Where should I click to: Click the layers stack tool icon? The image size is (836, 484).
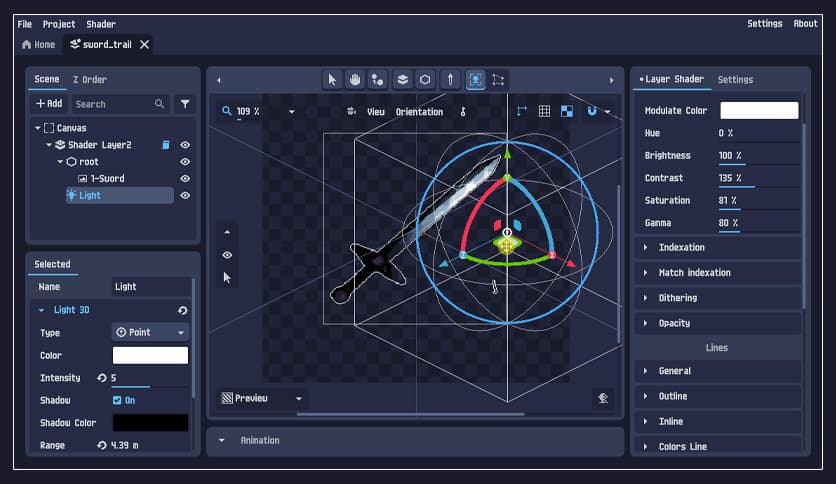402,79
